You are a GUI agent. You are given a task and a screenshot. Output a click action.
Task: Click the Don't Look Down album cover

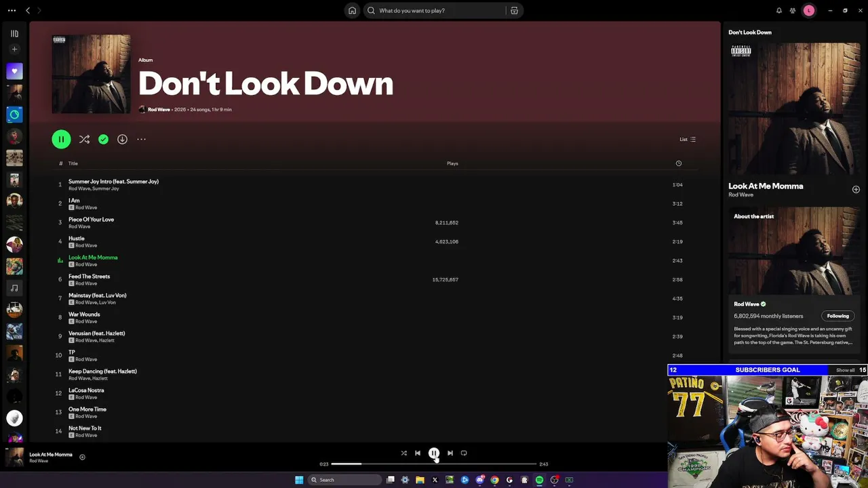[92, 74]
